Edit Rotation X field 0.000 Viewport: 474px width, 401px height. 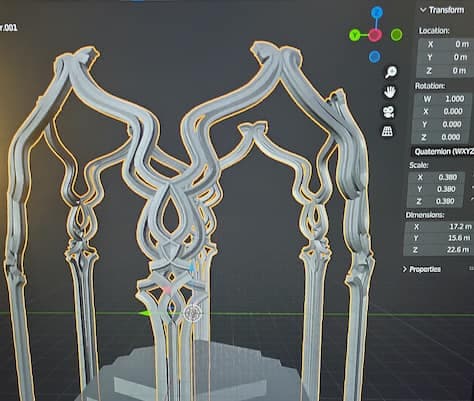[x=443, y=111]
